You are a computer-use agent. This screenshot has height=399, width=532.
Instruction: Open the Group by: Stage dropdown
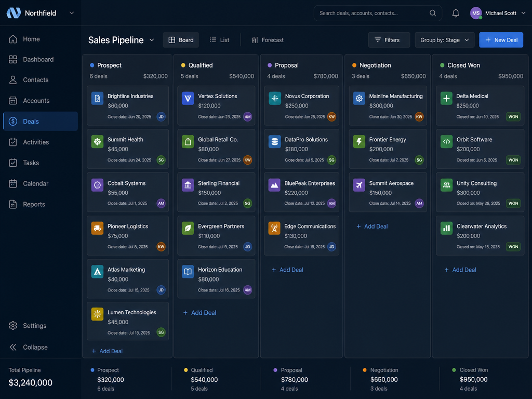pos(445,40)
